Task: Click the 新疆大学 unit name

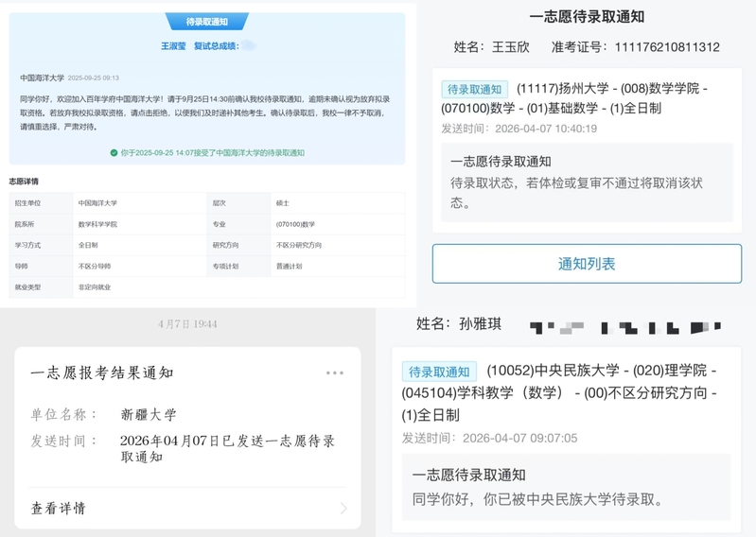Action: (x=149, y=414)
